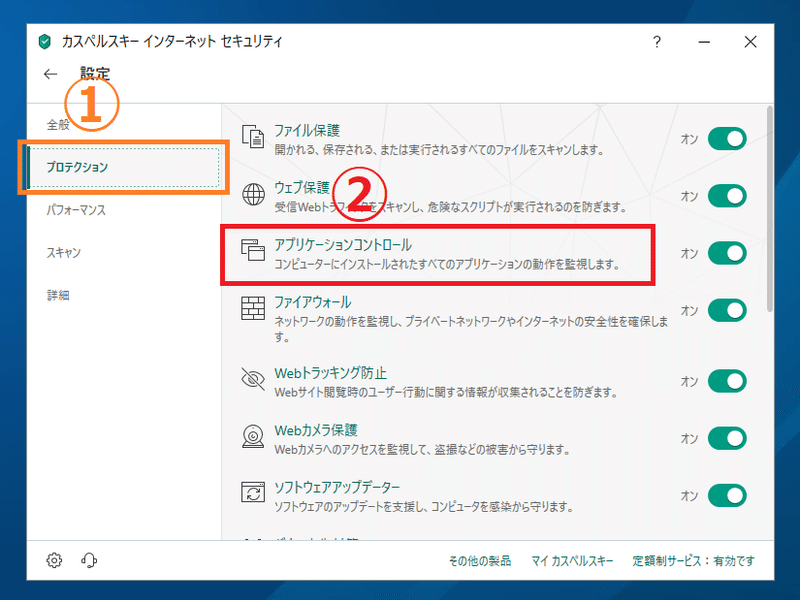Switch to the スキャン category
Image resolution: width=800 pixels, height=600 pixels.
click(64, 253)
